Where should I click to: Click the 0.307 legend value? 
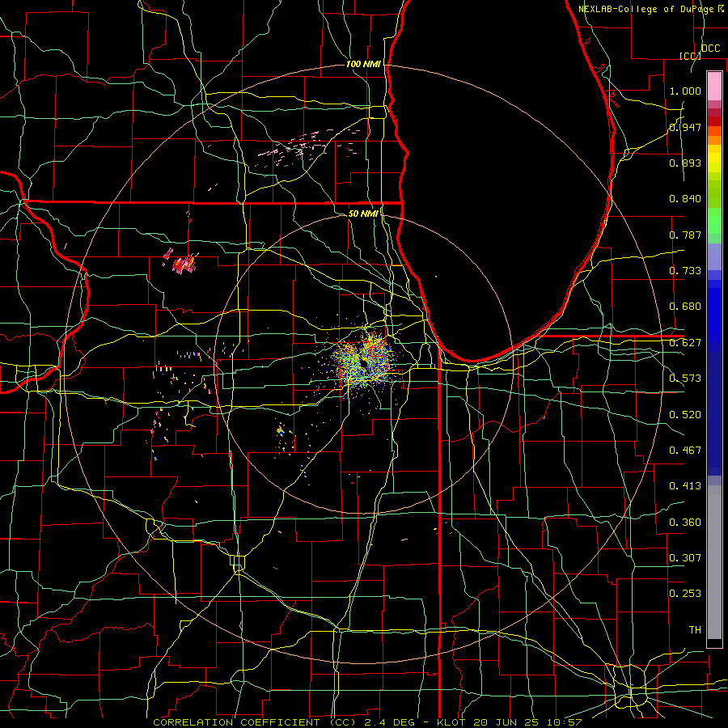685,558
